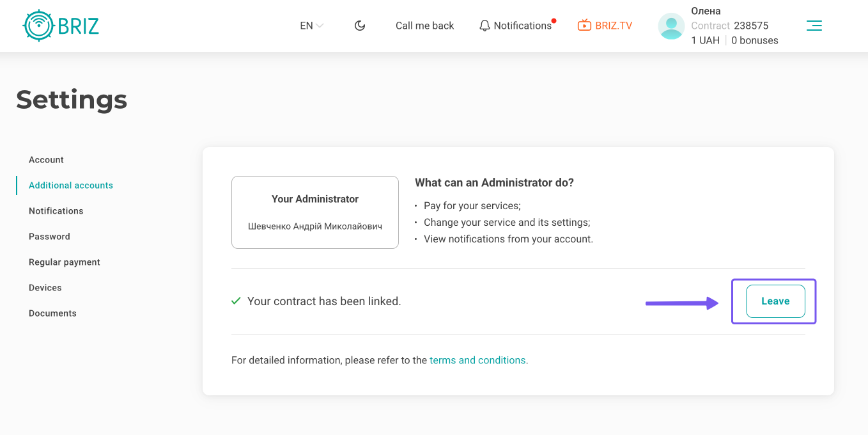The image size is (868, 435).
Task: Select Additional accounts in sidebar
Action: 71,186
